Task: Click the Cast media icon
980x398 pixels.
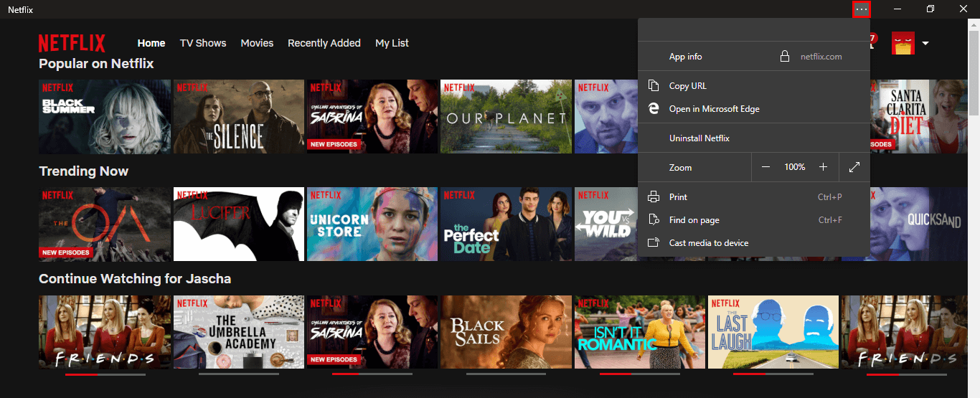Action: [654, 242]
